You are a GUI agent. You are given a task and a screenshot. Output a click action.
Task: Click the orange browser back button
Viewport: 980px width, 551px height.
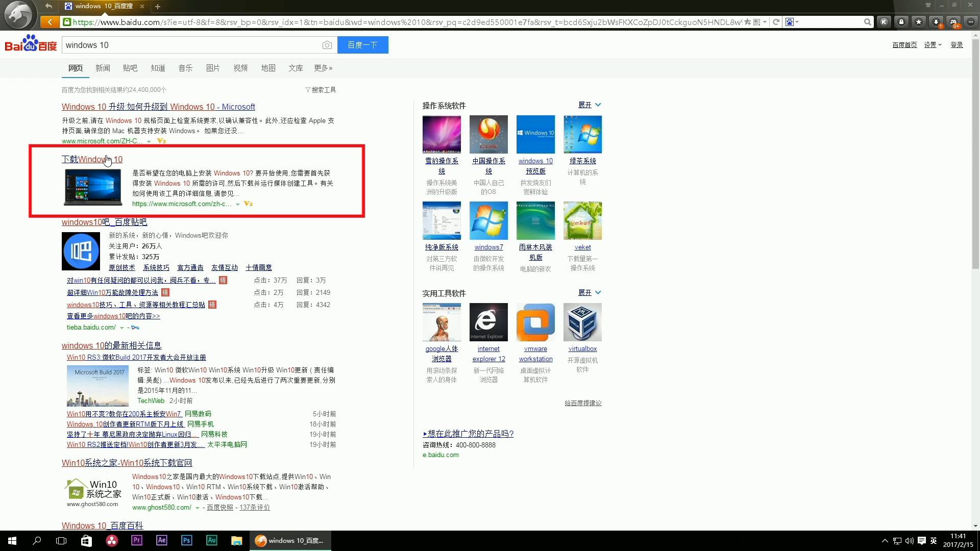coord(50,21)
